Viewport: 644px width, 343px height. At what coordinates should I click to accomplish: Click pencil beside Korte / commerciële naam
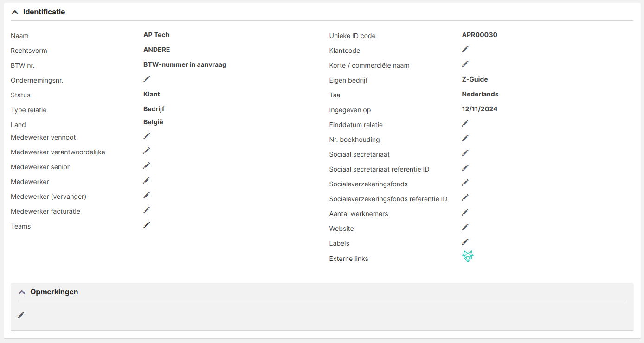[465, 64]
